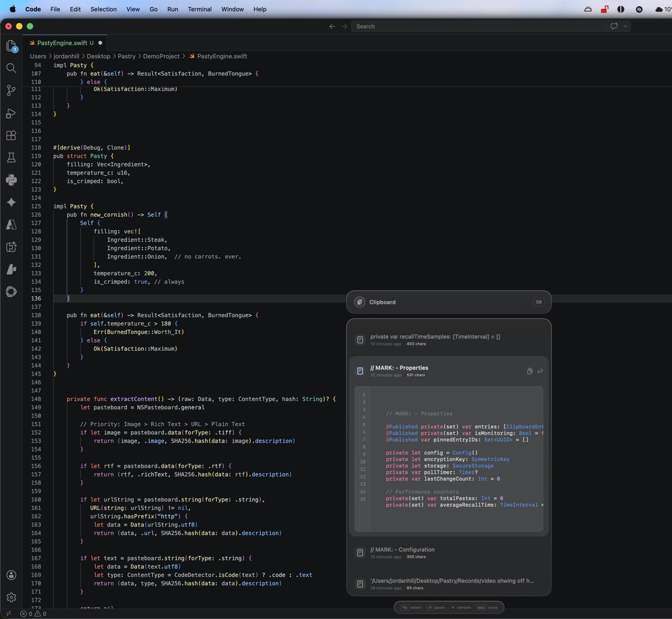Open the Accounts icon above the gear
Screen dimensions: 672x619
11,575
